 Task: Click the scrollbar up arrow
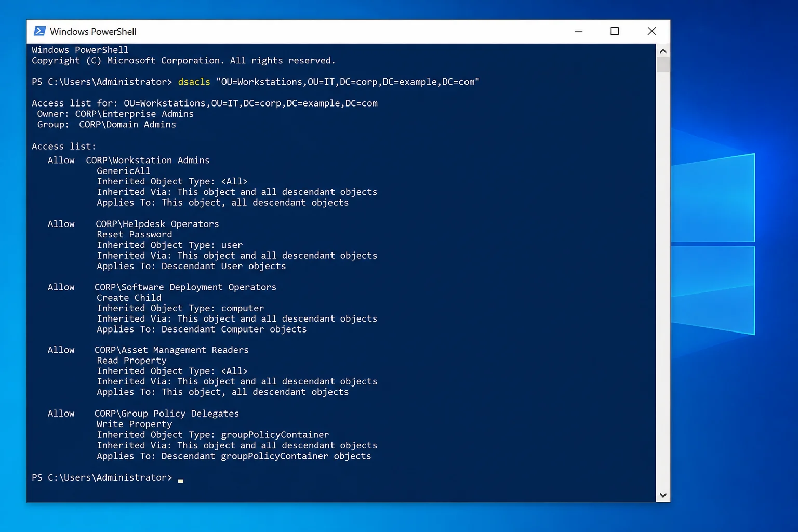coord(663,51)
